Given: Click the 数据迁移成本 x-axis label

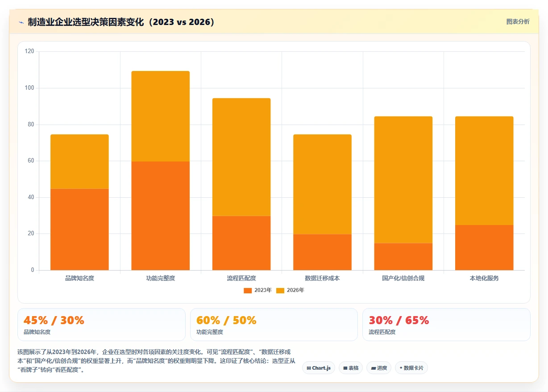Looking at the screenshot, I should [x=322, y=278].
